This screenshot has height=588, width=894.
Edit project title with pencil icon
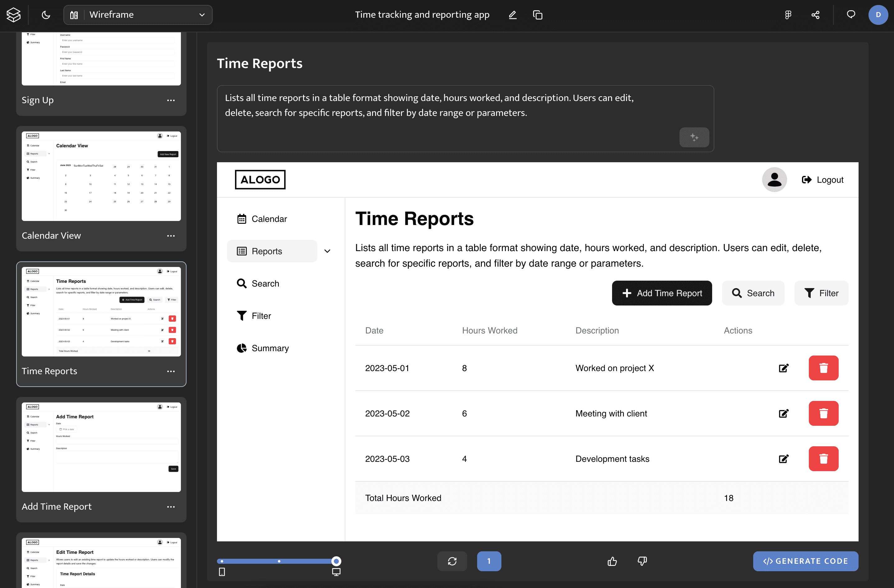pos(512,15)
